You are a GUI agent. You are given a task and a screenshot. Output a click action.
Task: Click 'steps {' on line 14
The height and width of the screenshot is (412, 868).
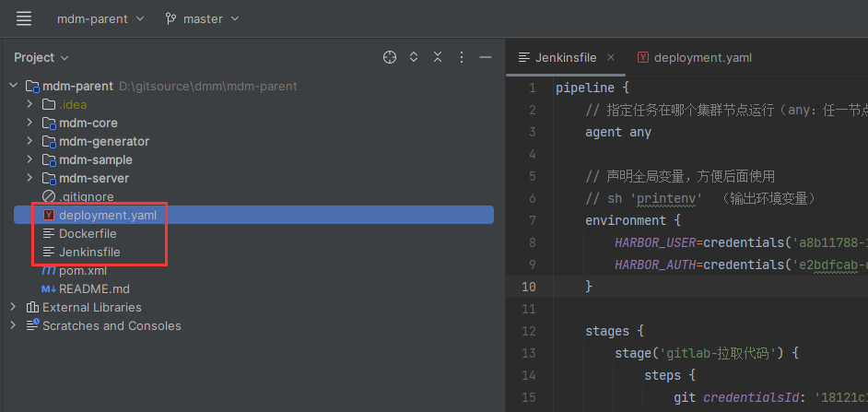click(669, 375)
